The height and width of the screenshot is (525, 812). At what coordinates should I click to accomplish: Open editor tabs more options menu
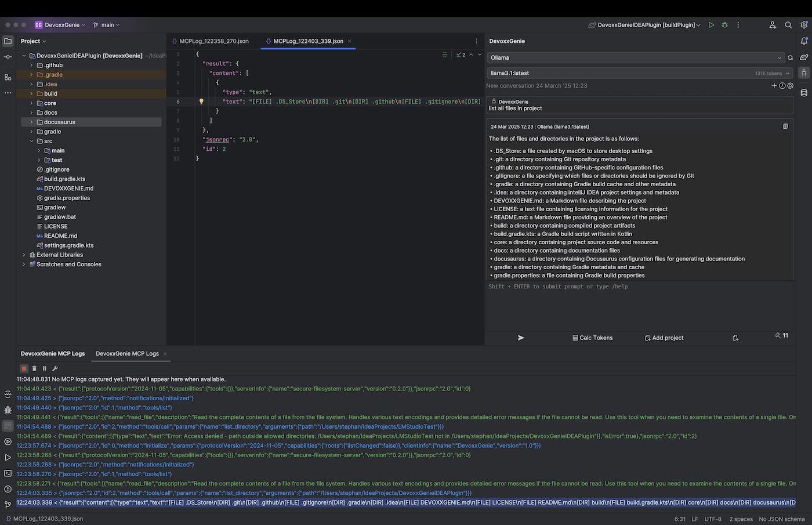(477, 41)
